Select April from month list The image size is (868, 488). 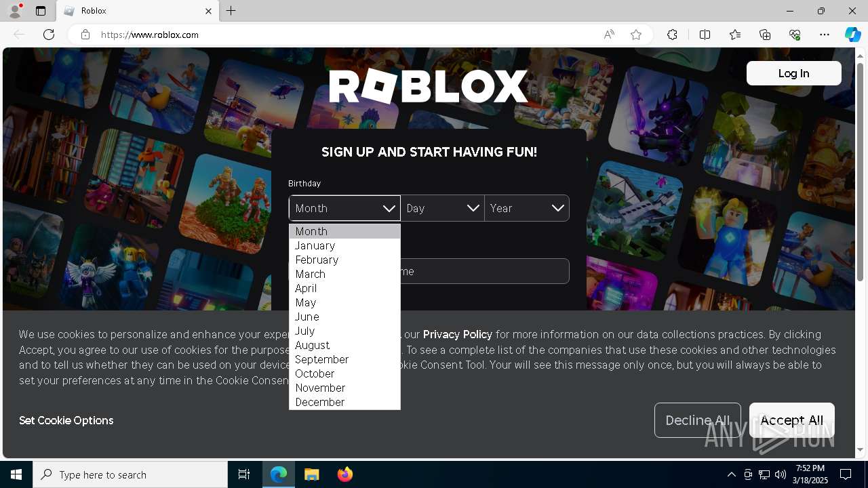344,288
